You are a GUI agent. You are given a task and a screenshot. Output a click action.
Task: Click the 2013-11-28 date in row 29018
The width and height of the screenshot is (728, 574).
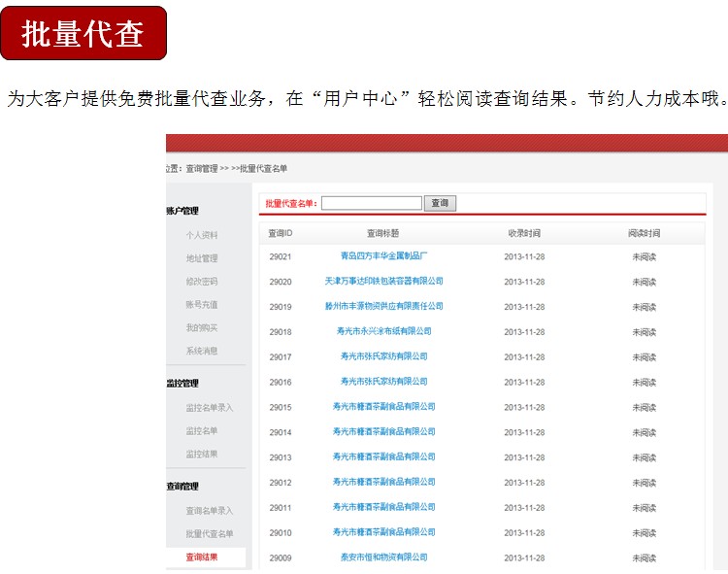524,332
